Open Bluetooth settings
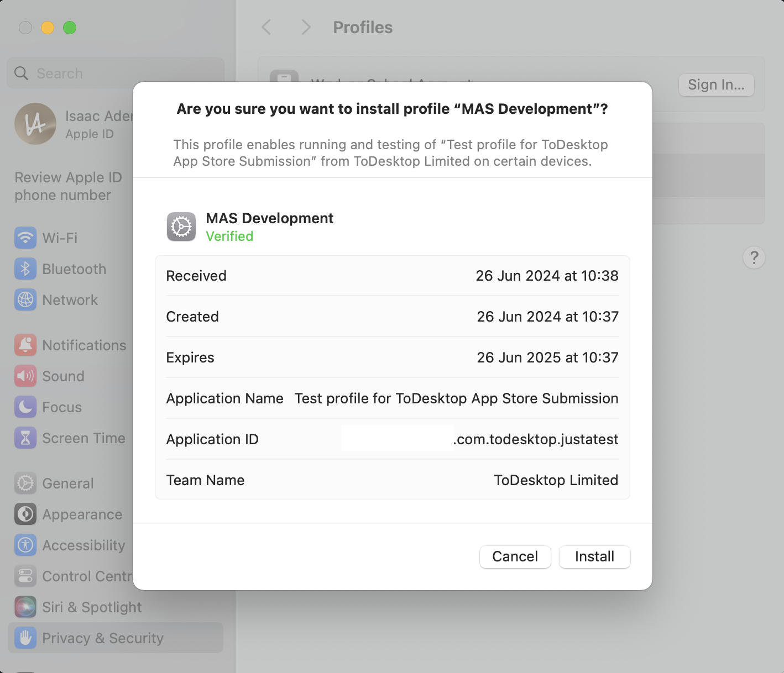 point(74,269)
